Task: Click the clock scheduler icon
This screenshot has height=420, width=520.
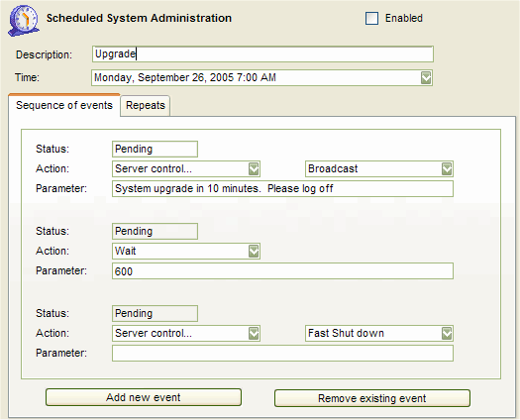Action: coord(24,20)
